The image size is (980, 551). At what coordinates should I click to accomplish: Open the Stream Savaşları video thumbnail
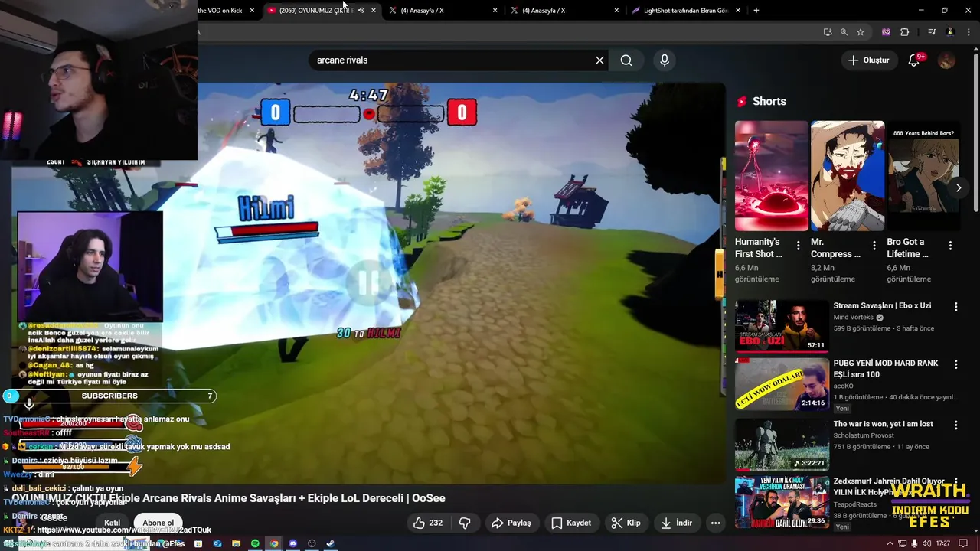click(x=782, y=326)
